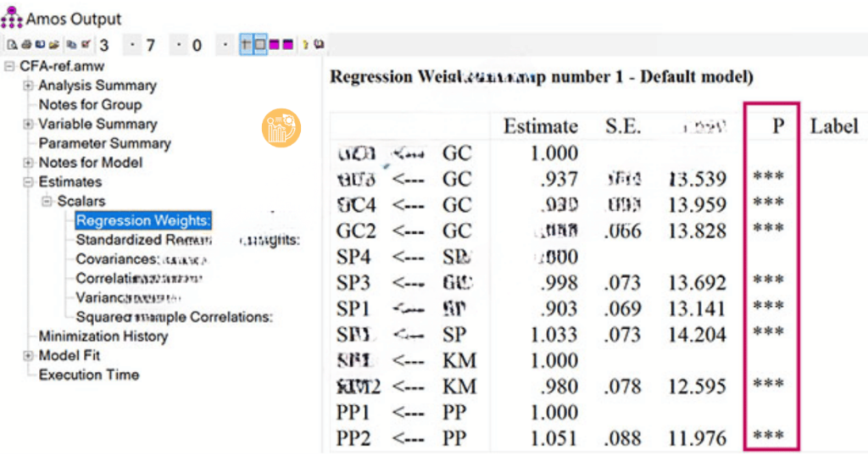Collapse the Scalars tree node
The height and width of the screenshot is (456, 868).
tap(47, 202)
